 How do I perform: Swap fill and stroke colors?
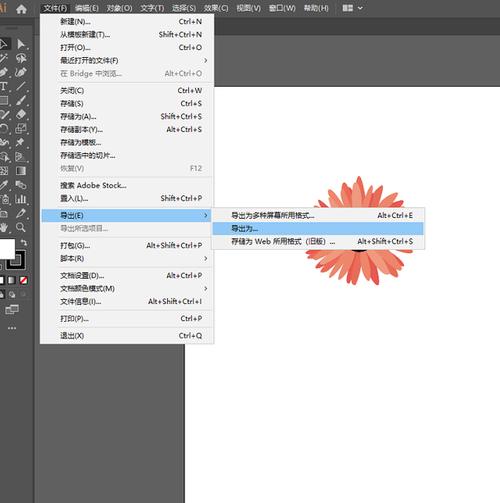[x=24, y=242]
